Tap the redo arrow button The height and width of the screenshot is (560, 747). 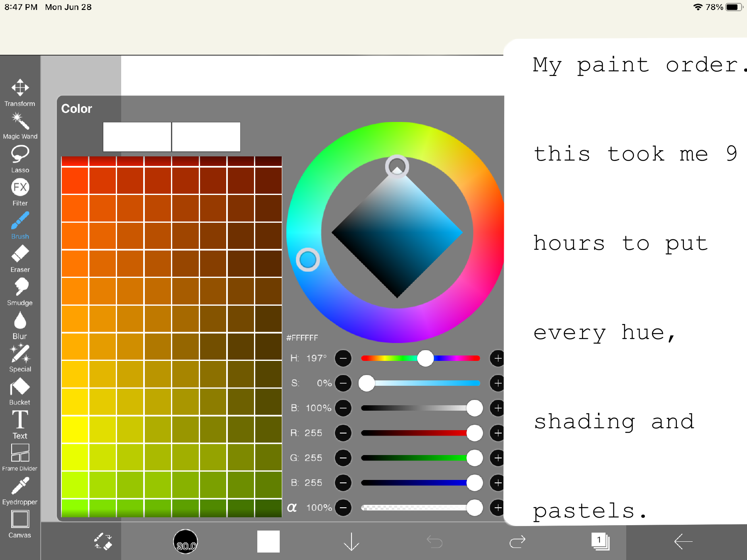[517, 542]
